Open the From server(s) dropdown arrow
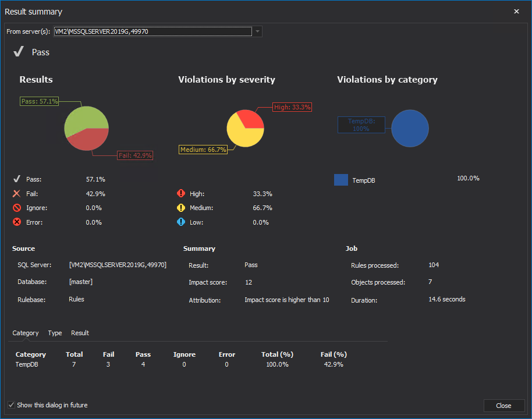This screenshot has width=532, height=419. [x=257, y=31]
